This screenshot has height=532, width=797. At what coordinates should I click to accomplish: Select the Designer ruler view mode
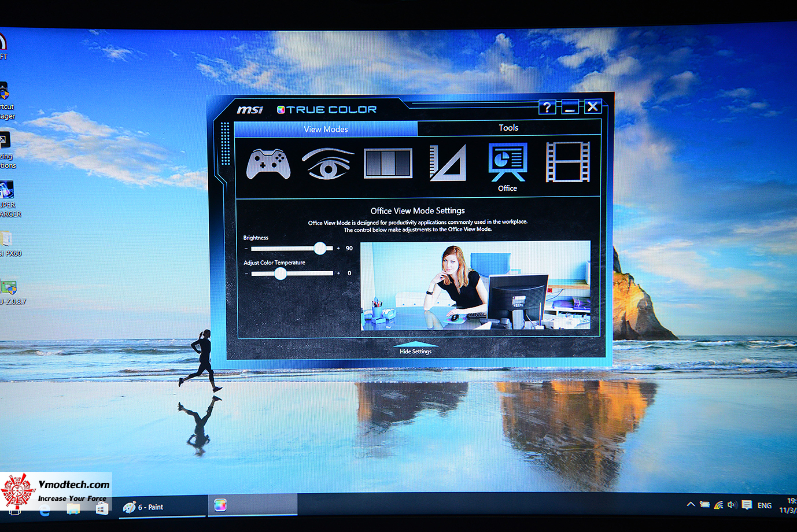[448, 164]
